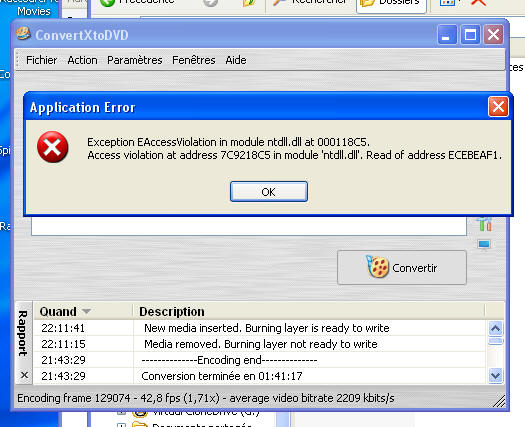Open the Fenêtres menu
Screen dimensions: 525x427
coord(194,60)
